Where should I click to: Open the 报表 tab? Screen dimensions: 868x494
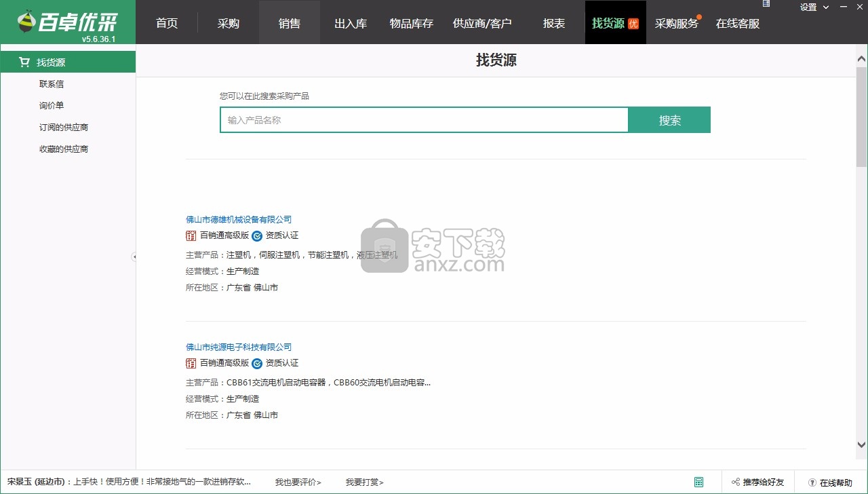click(x=554, y=23)
